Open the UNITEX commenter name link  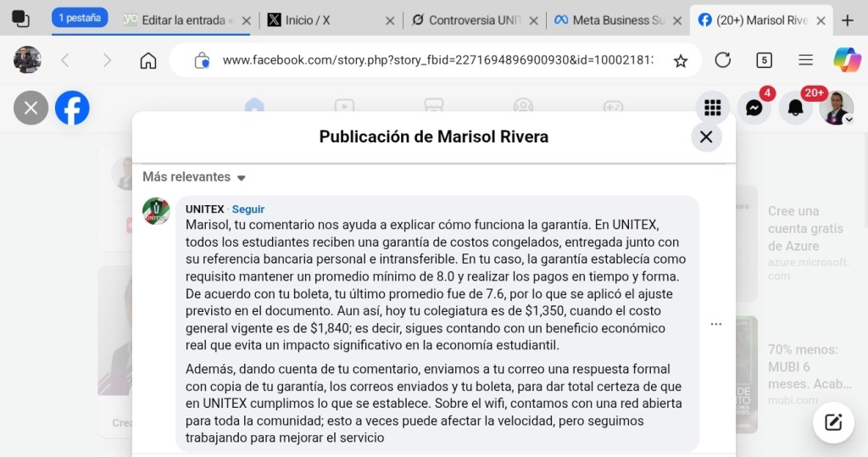click(x=205, y=209)
